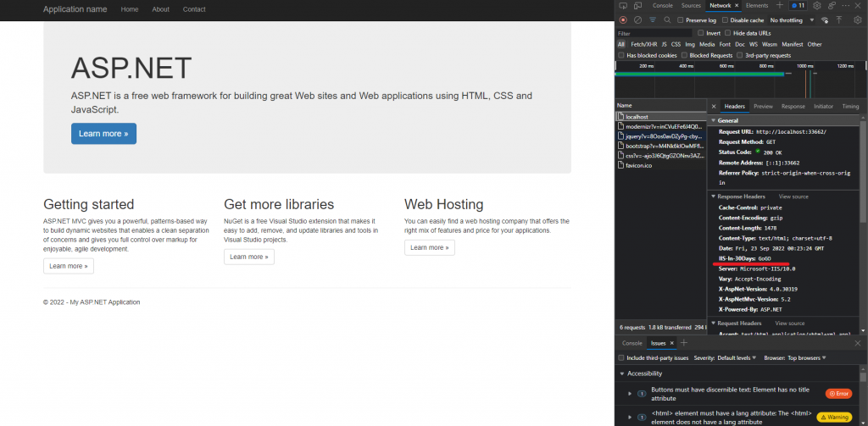Click the Error badge on buttons issue
This screenshot has height=426, width=868.
[838, 393]
